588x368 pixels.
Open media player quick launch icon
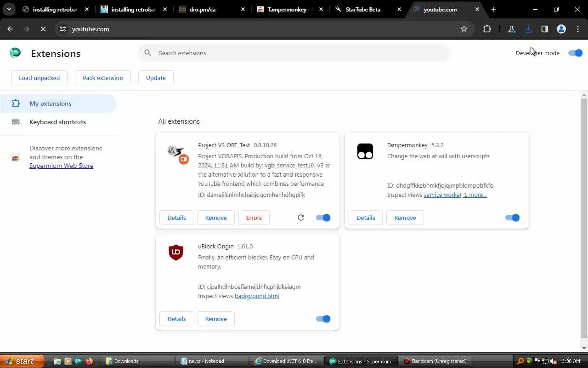point(68,361)
